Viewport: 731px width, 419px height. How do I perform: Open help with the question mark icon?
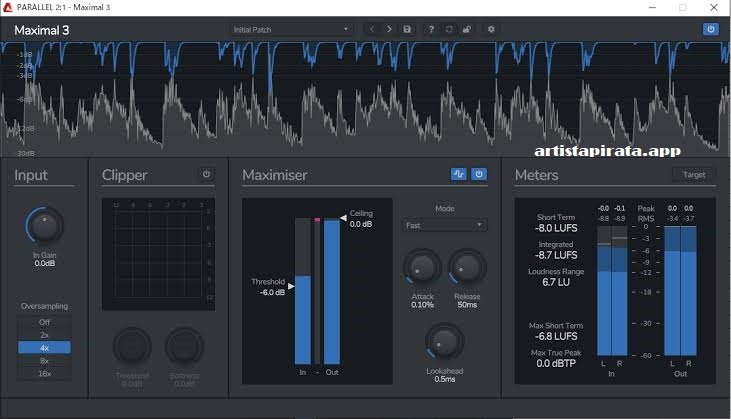pos(431,29)
